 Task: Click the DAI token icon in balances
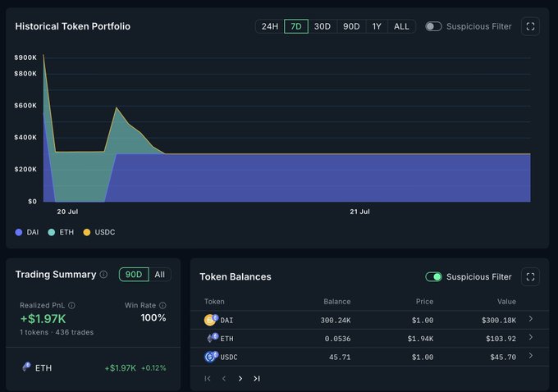coord(211,320)
